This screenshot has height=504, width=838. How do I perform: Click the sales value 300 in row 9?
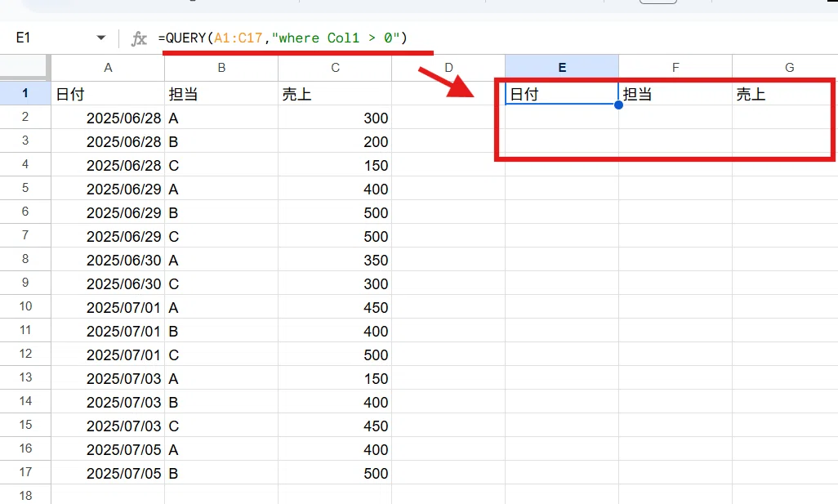tap(335, 283)
